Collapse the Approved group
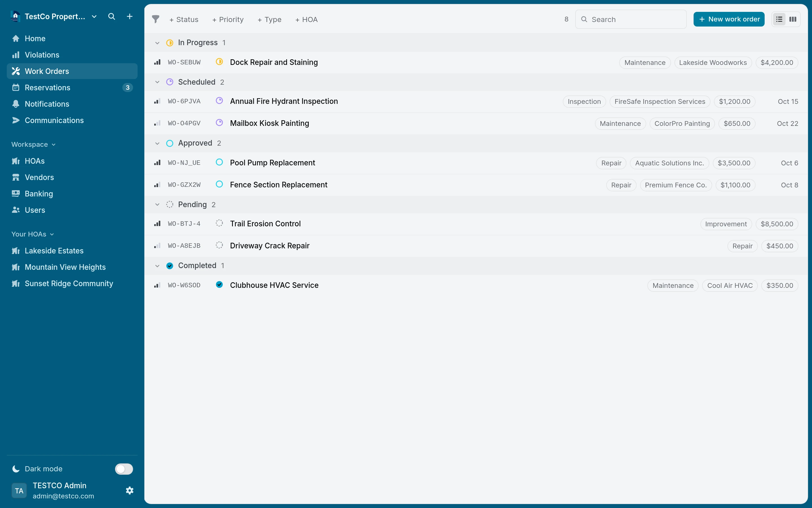 click(x=157, y=143)
